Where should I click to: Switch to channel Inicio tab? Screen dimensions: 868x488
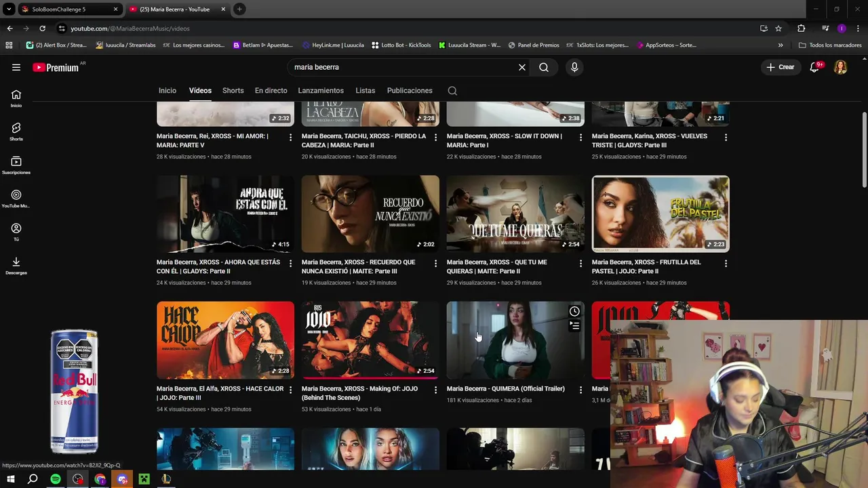tap(167, 91)
